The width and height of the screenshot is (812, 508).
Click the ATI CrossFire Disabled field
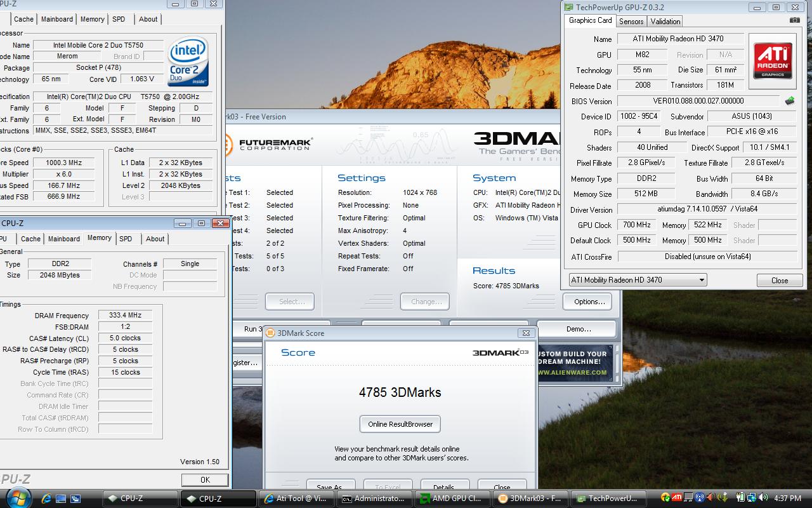click(x=707, y=257)
